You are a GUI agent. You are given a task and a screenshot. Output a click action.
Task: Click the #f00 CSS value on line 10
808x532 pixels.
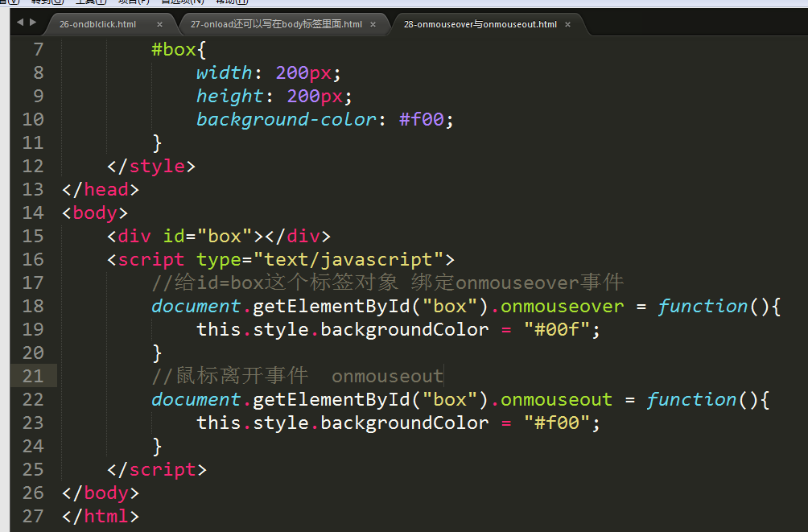(x=422, y=120)
